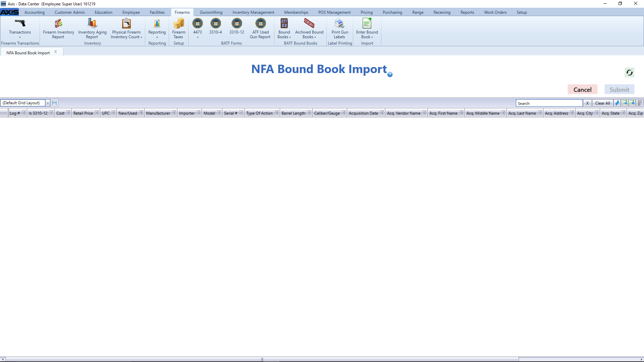Switch to the Setup ribbon tab
This screenshot has width=644, height=362.
pyautogui.click(x=522, y=12)
